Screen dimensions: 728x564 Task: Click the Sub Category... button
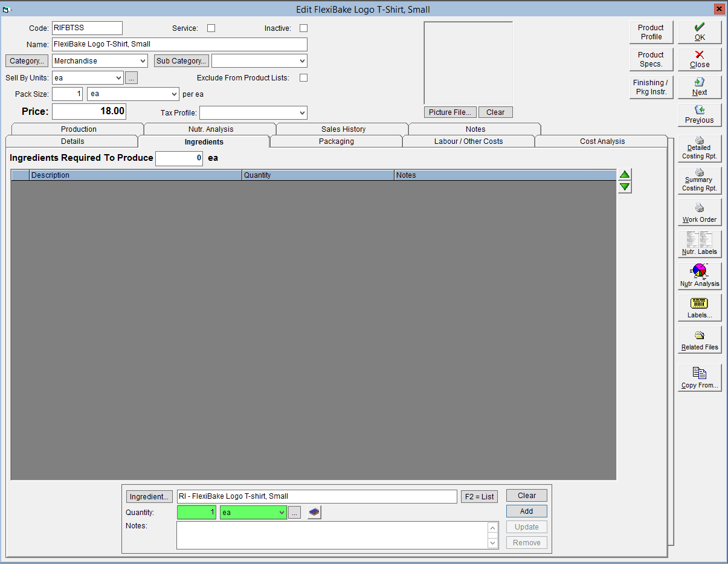point(181,61)
